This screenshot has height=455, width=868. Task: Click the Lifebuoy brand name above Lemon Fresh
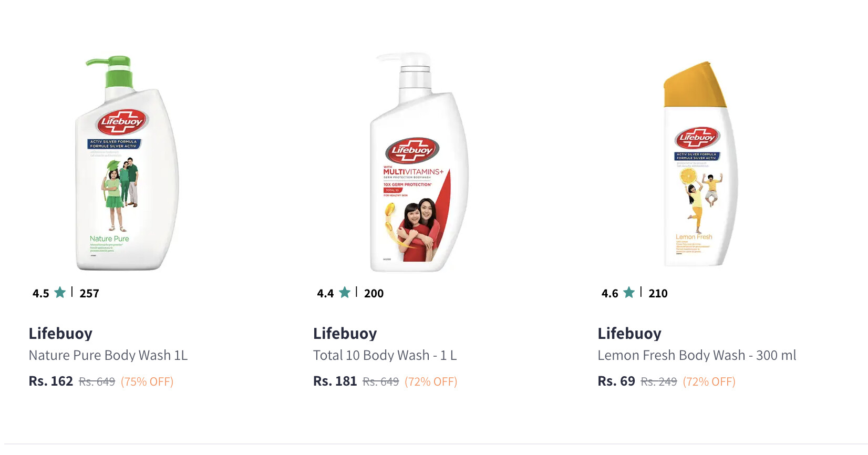[629, 333]
